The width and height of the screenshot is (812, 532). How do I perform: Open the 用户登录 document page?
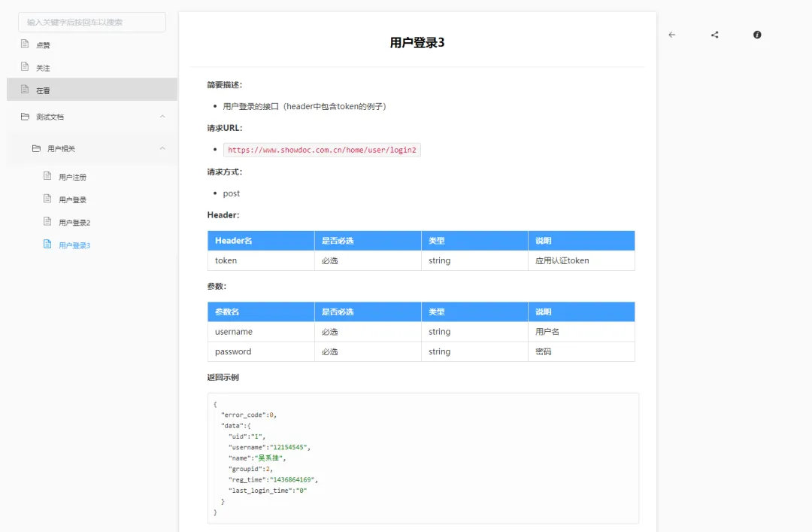(72, 199)
